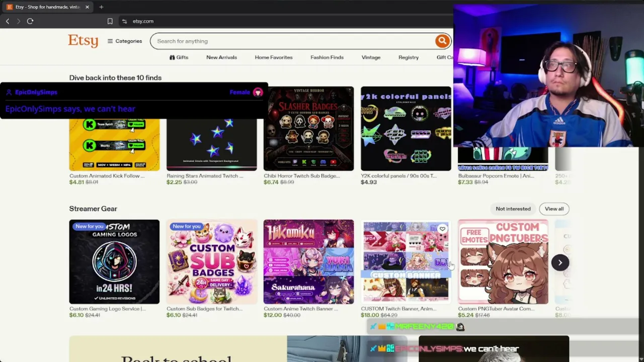This screenshot has width=644, height=362.
Task: Favorite the CUSTOM Twitch Banner with the heart
Action: coord(442,229)
